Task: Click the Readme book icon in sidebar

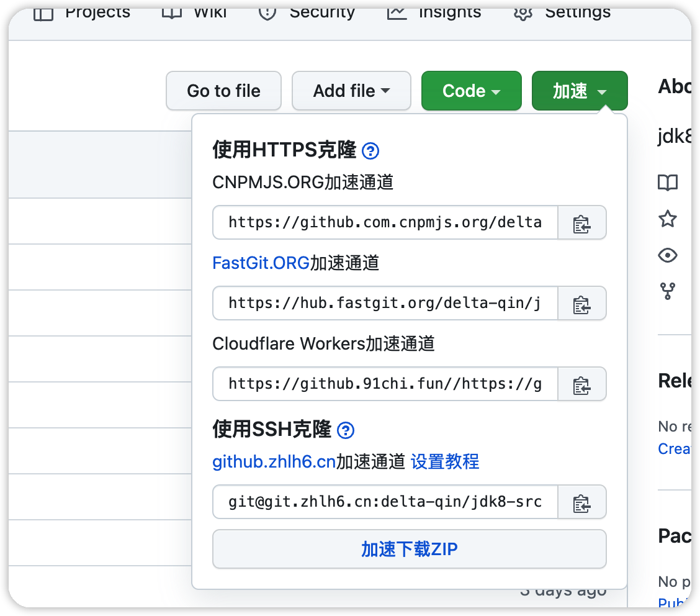Action: point(668,182)
